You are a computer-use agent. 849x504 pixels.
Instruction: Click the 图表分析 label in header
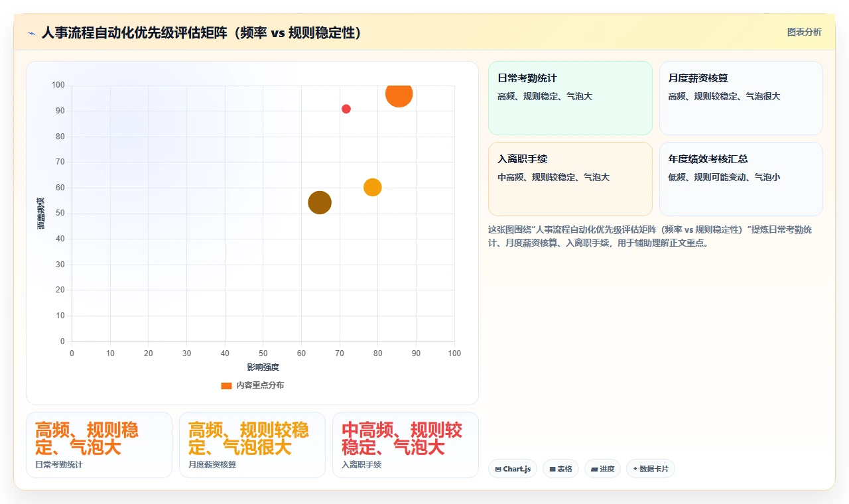tap(804, 32)
